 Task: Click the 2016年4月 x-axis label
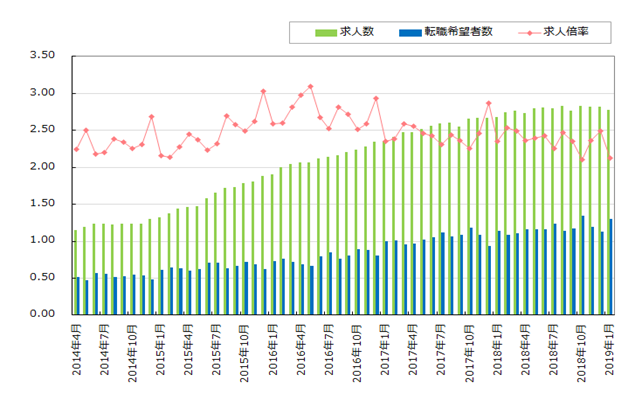click(301, 350)
